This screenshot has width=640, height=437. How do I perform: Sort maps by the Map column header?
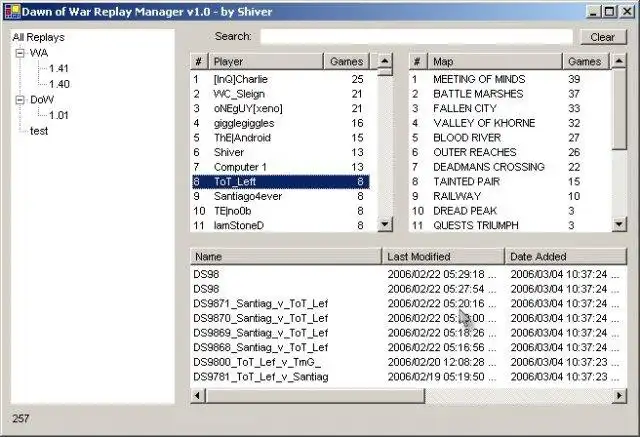coord(495,62)
